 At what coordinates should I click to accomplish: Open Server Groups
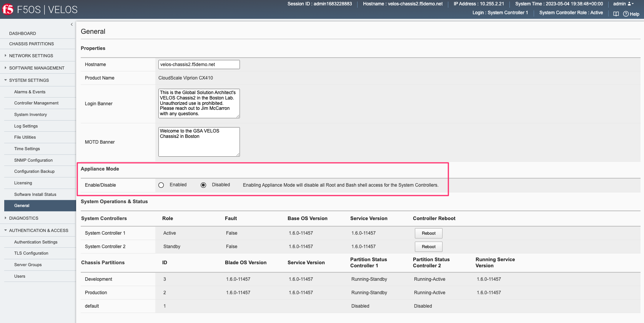28,265
